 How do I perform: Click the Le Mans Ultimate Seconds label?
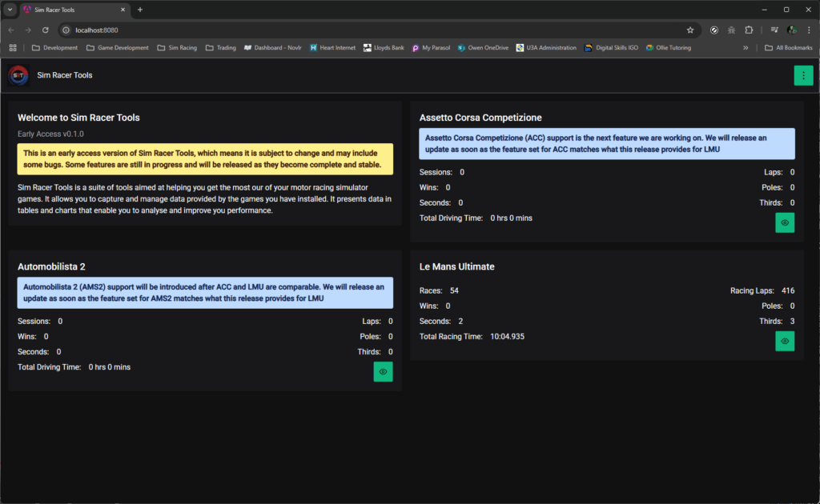435,322
